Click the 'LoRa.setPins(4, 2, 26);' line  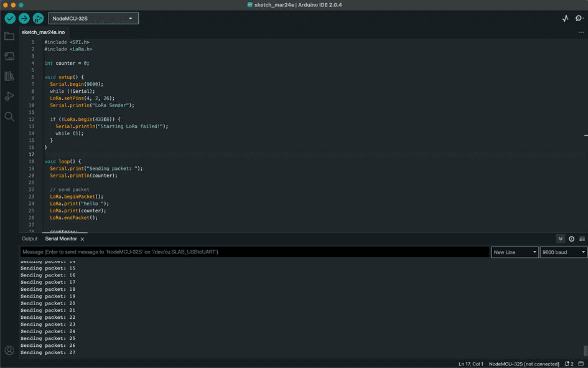[x=82, y=98]
